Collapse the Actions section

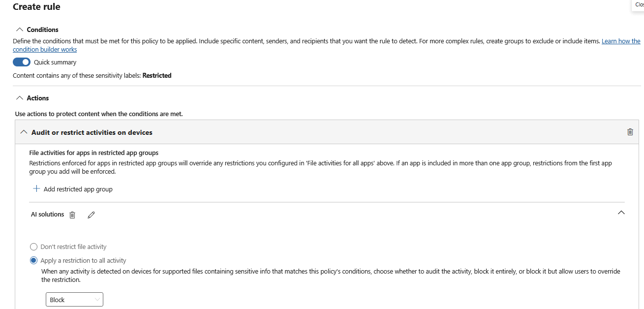[20, 98]
